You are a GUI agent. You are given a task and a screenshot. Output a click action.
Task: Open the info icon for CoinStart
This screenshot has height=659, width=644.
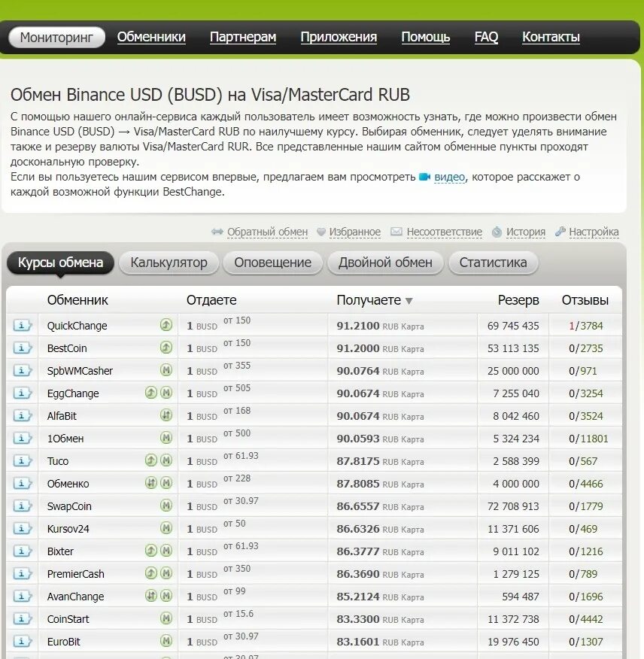click(22, 618)
